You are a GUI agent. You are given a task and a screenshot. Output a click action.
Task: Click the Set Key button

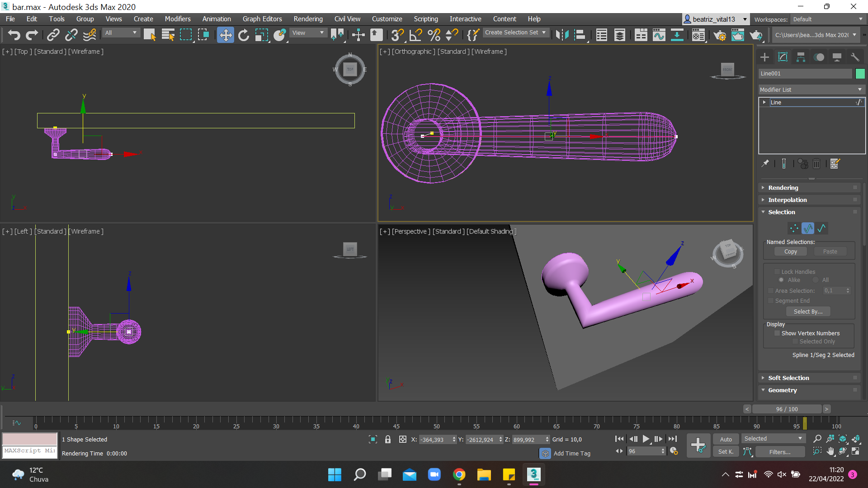coord(726,451)
